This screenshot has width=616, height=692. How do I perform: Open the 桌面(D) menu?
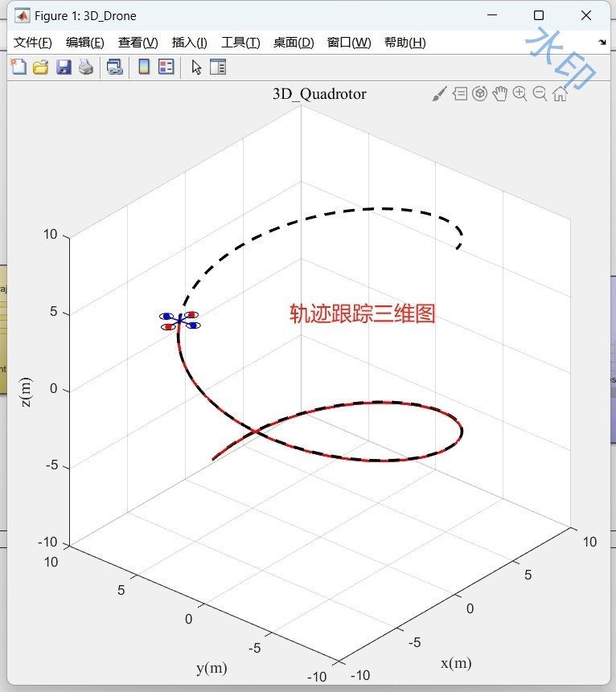[294, 43]
